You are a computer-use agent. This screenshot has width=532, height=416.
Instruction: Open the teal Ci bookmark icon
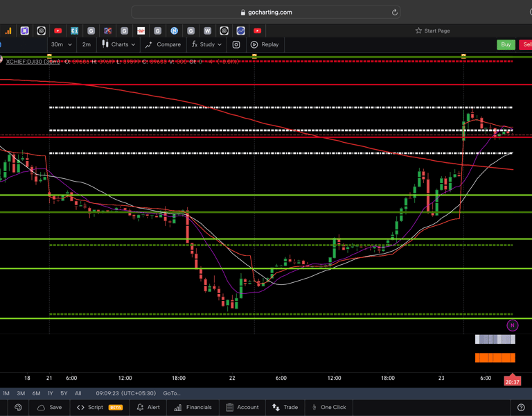(x=74, y=31)
